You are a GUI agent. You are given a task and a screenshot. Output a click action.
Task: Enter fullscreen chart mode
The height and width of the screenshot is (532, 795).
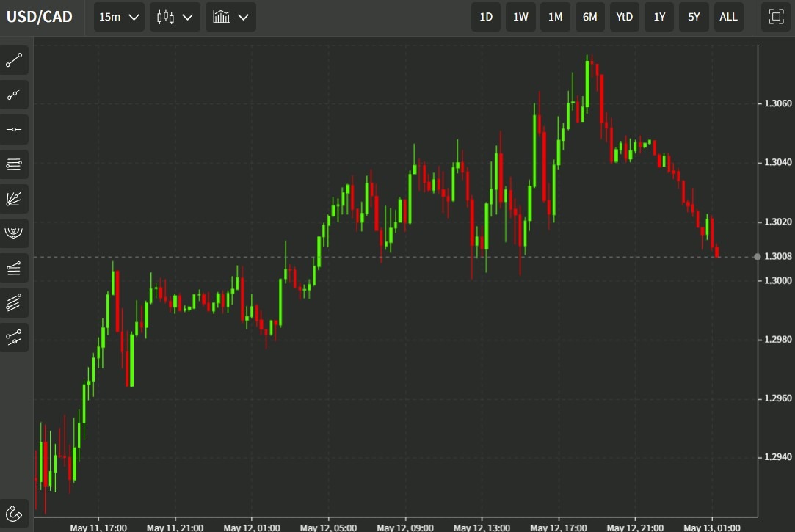tap(776, 17)
